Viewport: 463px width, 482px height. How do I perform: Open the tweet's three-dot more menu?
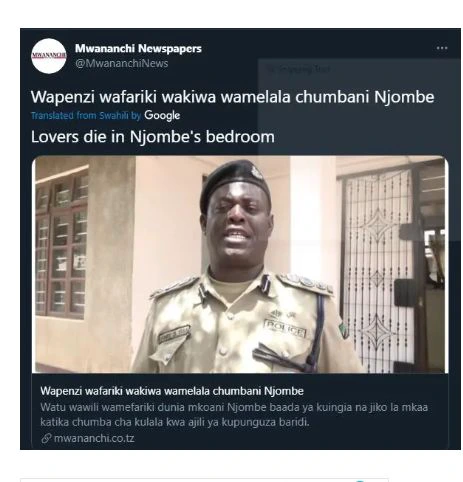click(x=442, y=48)
